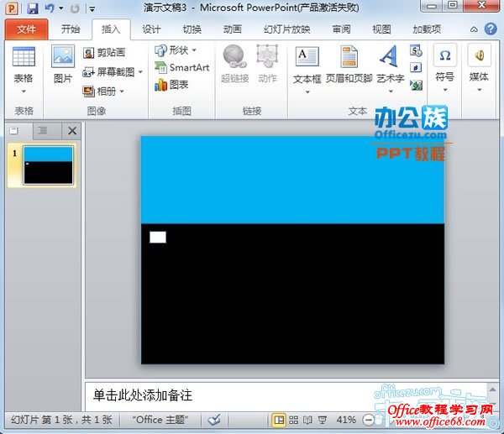Open the 设计 Design tab
Viewport: 504px width, 434px height.
point(151,29)
